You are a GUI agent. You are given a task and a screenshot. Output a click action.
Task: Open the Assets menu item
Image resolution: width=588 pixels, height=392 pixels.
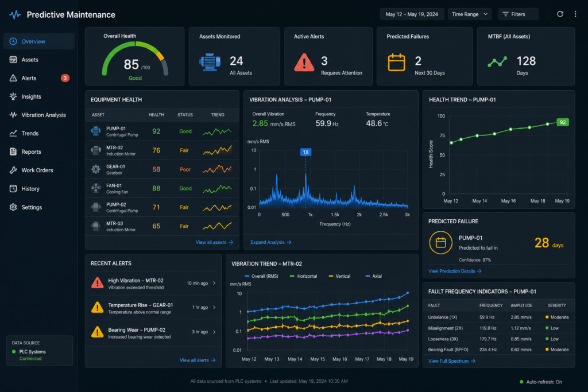coord(39,60)
